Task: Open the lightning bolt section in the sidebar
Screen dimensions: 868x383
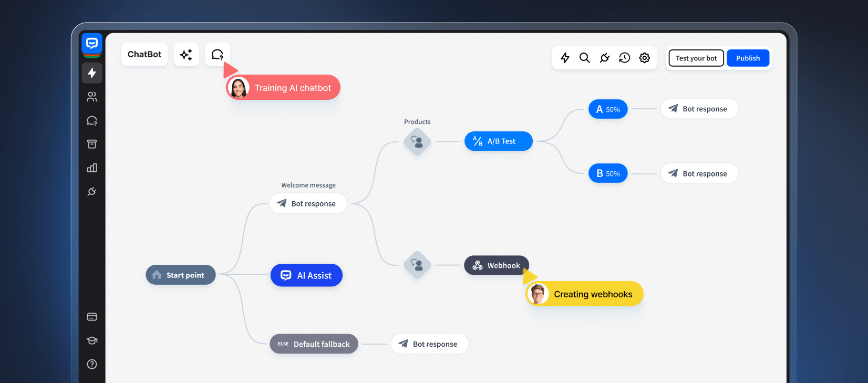Action: click(92, 73)
